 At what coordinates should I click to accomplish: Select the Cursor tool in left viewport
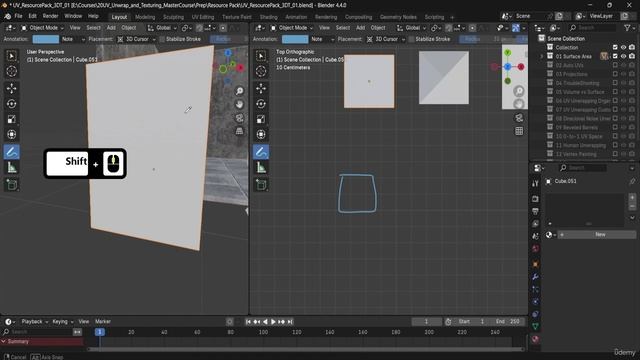11,71
